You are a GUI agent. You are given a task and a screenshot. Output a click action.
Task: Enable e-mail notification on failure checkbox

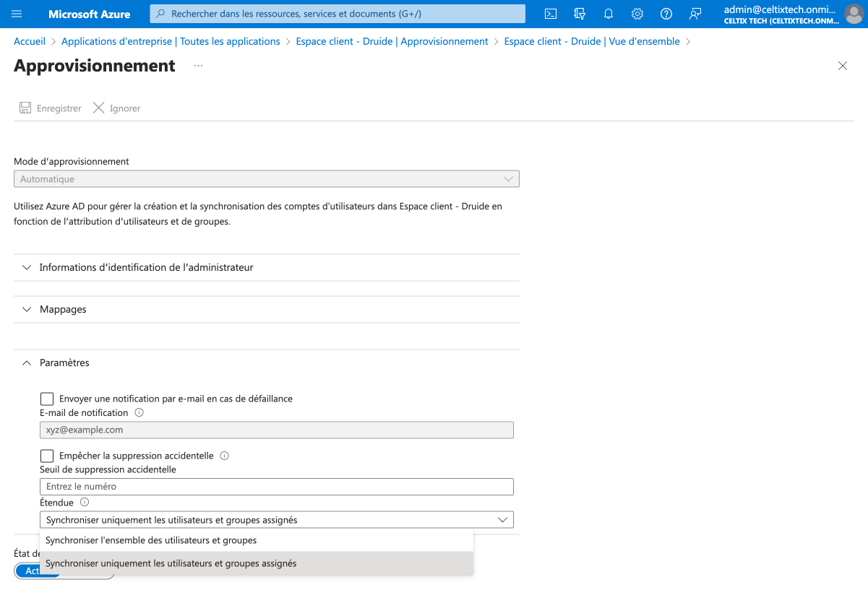47,399
